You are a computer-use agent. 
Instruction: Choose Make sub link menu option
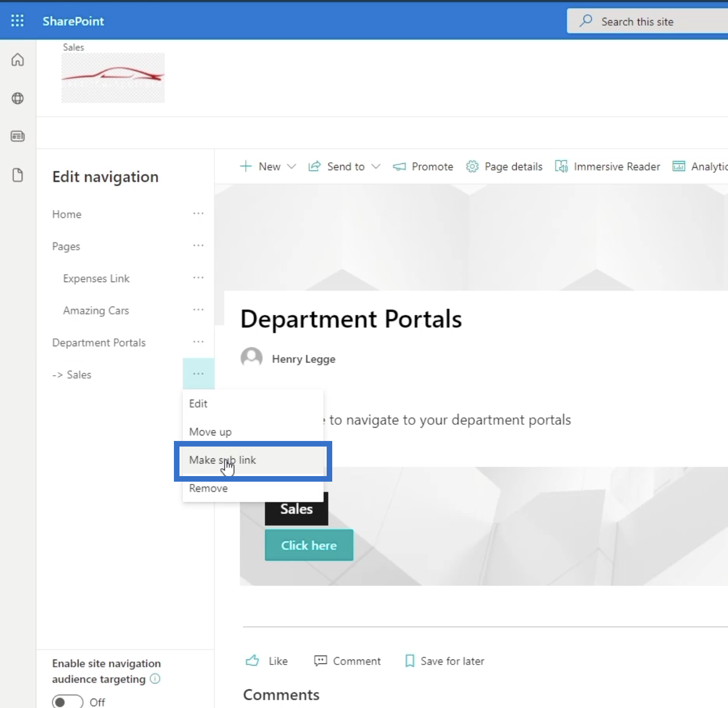point(253,460)
